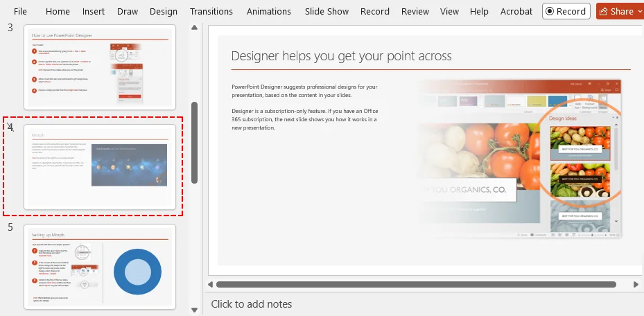Switch to the Home tab
The height and width of the screenshot is (316, 644).
pyautogui.click(x=58, y=12)
